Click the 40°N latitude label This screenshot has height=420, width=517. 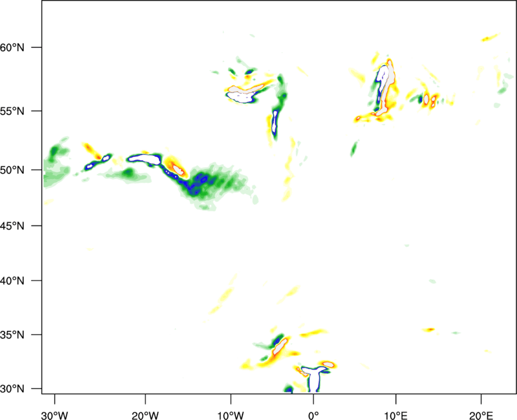pyautogui.click(x=12, y=281)
